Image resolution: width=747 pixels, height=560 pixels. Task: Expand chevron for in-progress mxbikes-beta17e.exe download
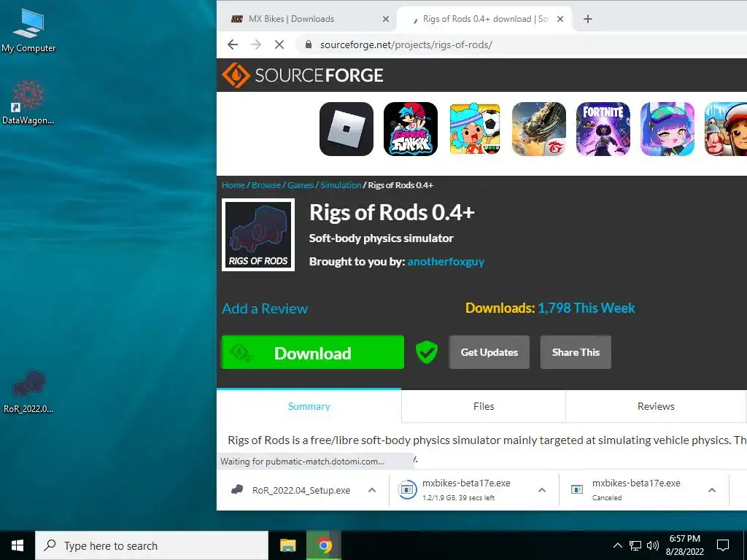click(542, 490)
